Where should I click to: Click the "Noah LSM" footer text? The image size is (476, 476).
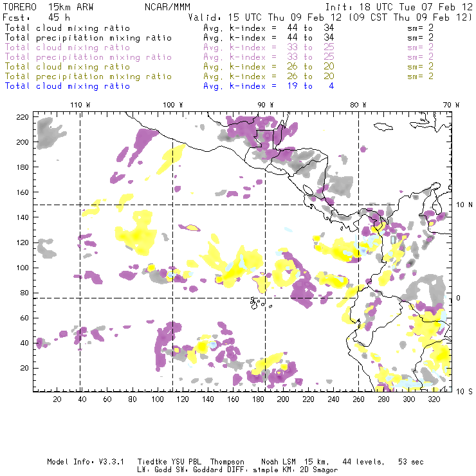[x=279, y=462]
